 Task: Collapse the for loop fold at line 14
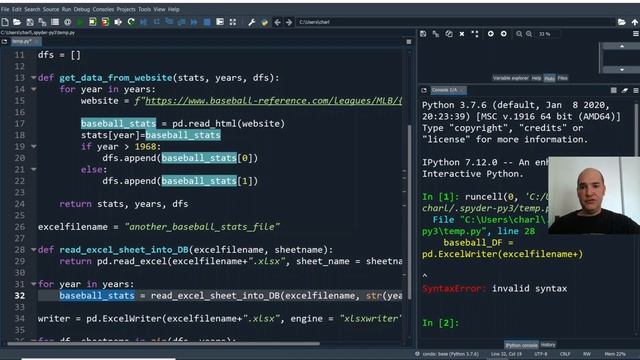click(33, 89)
